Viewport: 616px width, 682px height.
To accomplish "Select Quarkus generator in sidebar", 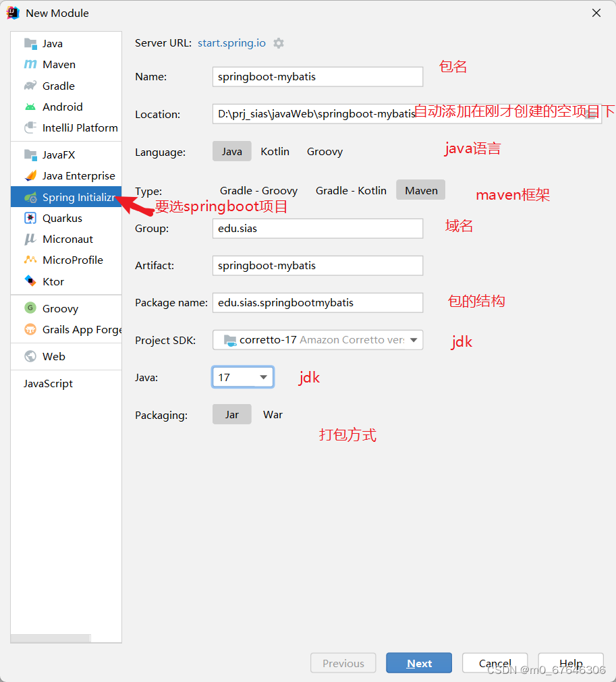I will coord(66,219).
